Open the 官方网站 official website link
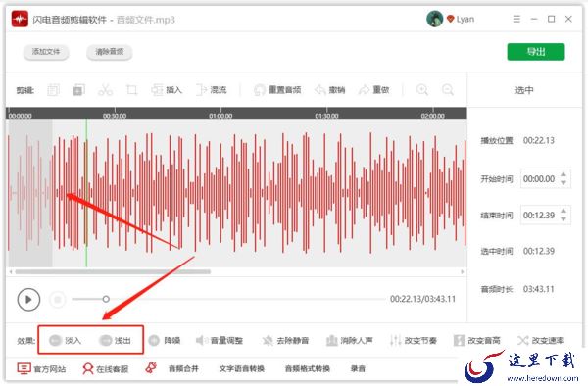588x386 pixels. [x=41, y=369]
